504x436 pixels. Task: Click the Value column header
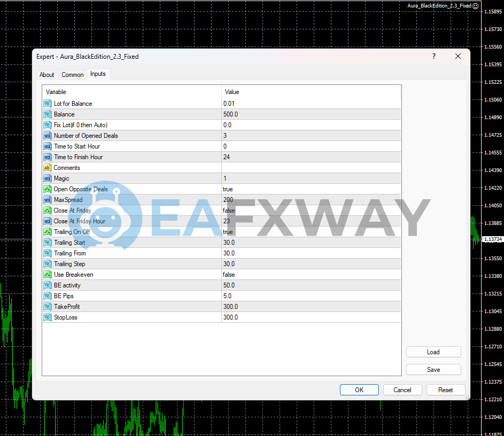point(310,92)
